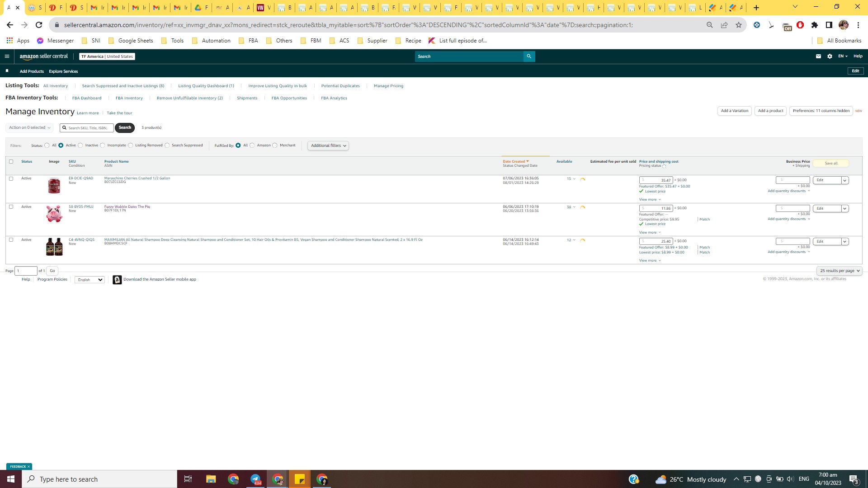Go back in the browser
This screenshot has height=488, width=868.
[x=10, y=25]
